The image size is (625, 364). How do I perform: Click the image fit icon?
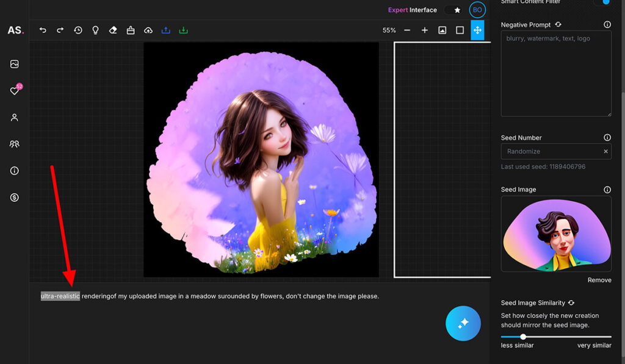442,30
